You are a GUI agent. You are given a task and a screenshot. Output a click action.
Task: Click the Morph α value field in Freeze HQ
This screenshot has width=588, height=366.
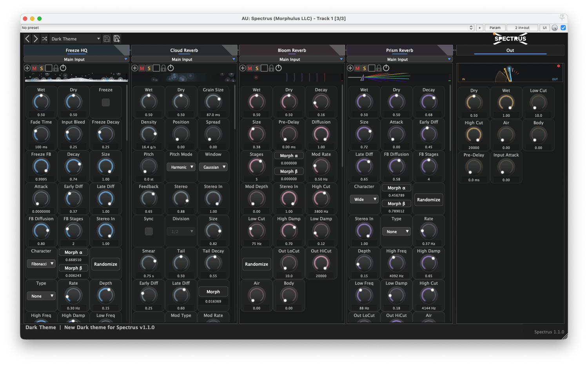point(73,260)
